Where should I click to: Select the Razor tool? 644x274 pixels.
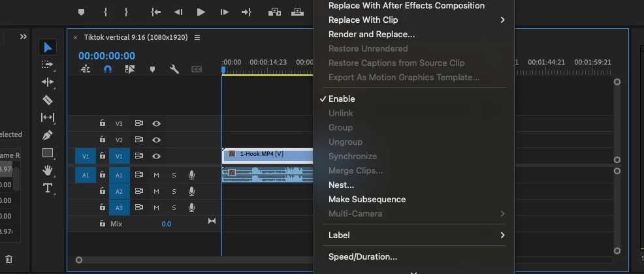click(x=48, y=100)
